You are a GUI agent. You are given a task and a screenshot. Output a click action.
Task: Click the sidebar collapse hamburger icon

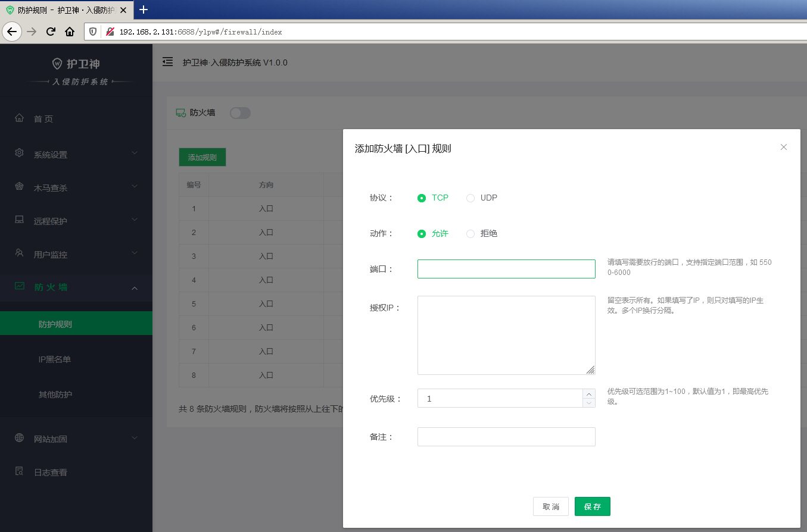tap(168, 62)
